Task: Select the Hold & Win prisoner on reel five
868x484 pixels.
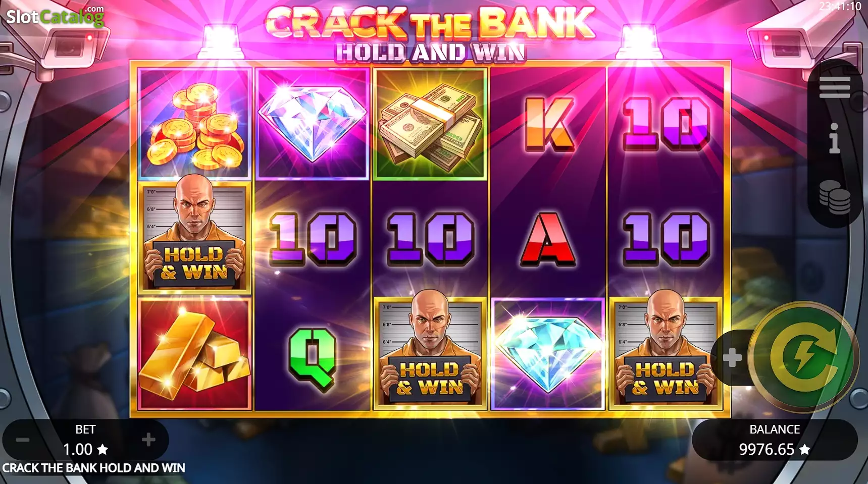Action: pyautogui.click(x=666, y=353)
